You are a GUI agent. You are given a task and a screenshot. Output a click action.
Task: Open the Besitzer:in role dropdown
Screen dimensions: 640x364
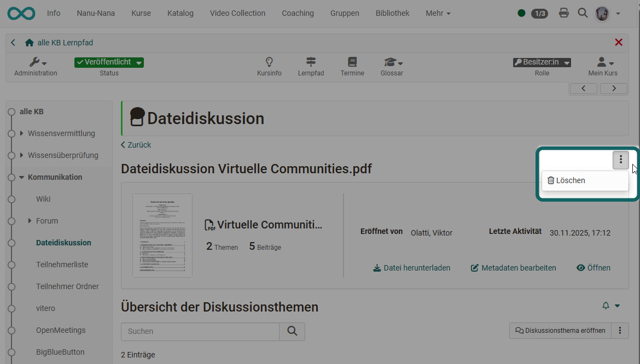[x=542, y=62]
